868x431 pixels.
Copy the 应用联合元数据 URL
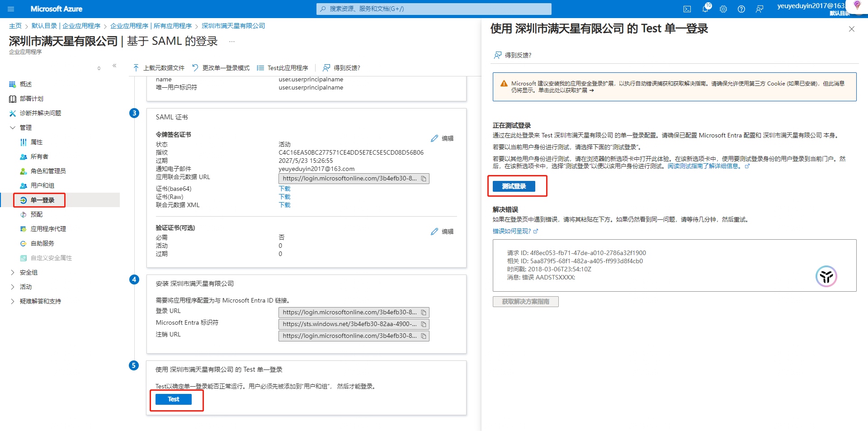click(x=424, y=179)
